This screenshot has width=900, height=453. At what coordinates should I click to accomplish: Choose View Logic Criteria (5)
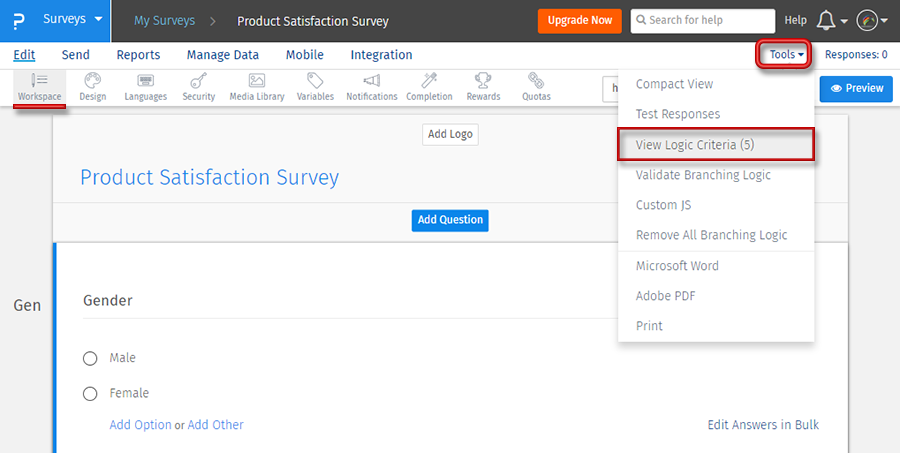714,145
